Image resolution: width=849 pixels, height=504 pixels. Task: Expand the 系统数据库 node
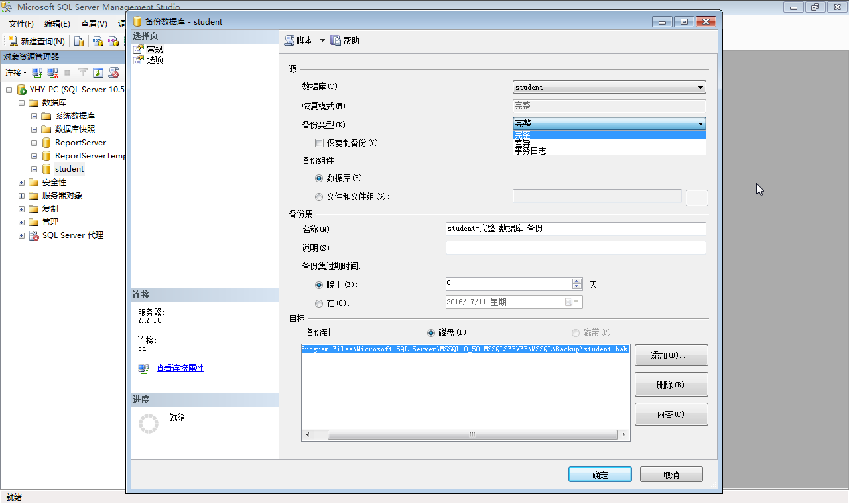tap(34, 116)
